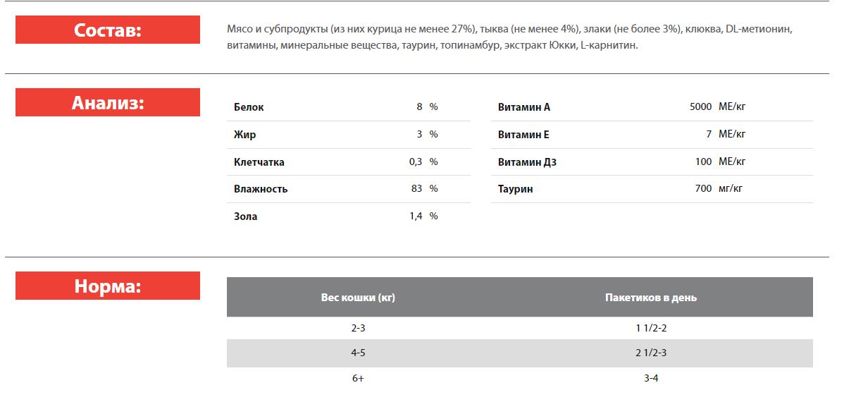Click the Пакетиков в день column header

pos(651,298)
